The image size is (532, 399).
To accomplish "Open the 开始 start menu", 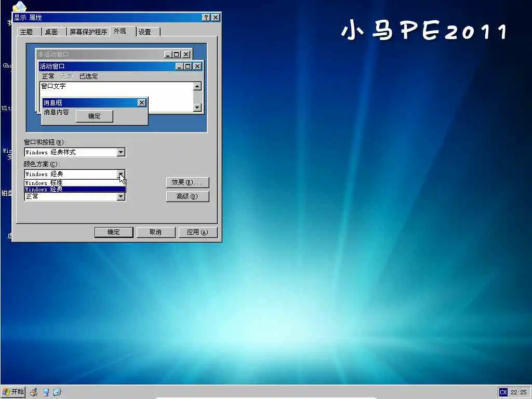I will 13,392.
